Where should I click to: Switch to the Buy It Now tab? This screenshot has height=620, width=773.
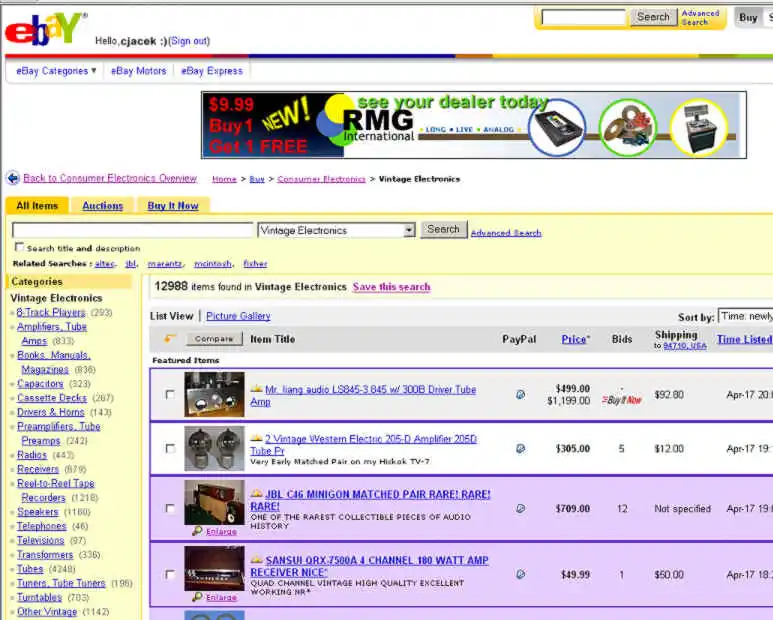[x=173, y=206]
